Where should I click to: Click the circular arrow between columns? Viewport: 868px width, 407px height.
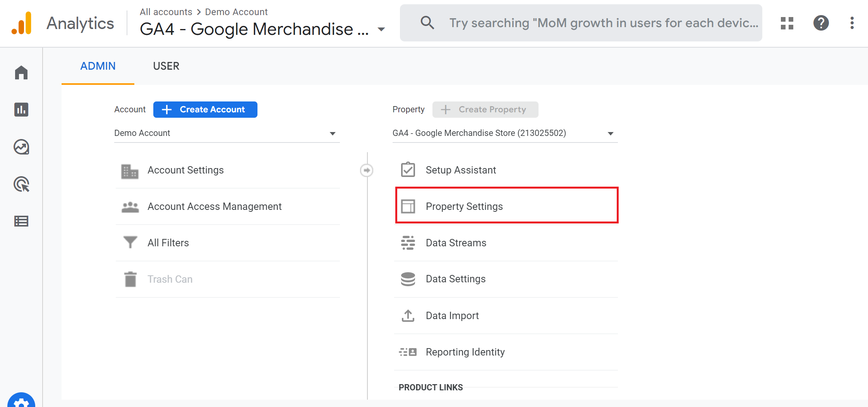tap(367, 170)
